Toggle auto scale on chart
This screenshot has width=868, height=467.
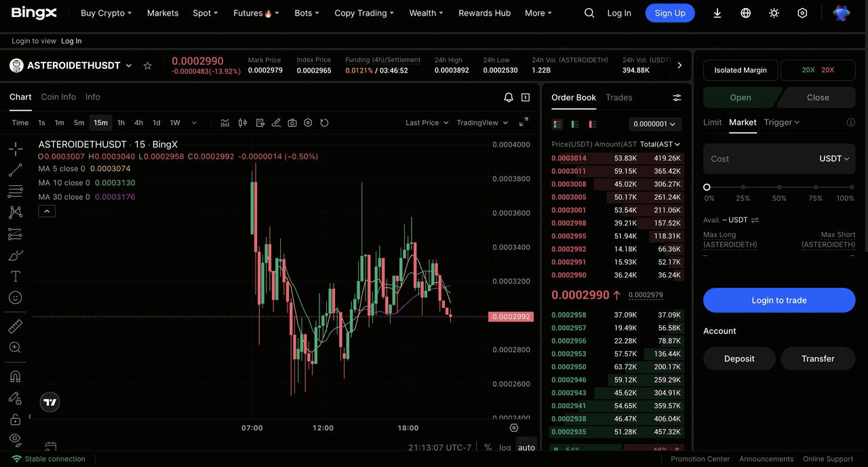[526, 447]
